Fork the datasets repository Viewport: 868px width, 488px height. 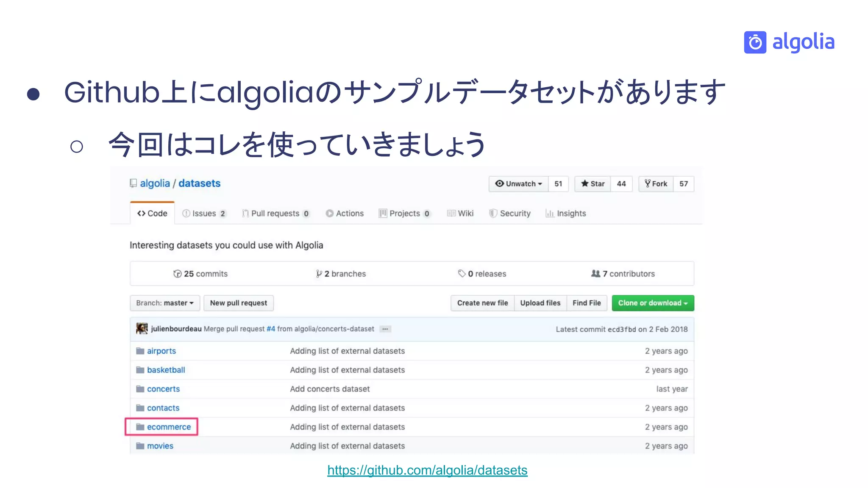pyautogui.click(x=656, y=184)
